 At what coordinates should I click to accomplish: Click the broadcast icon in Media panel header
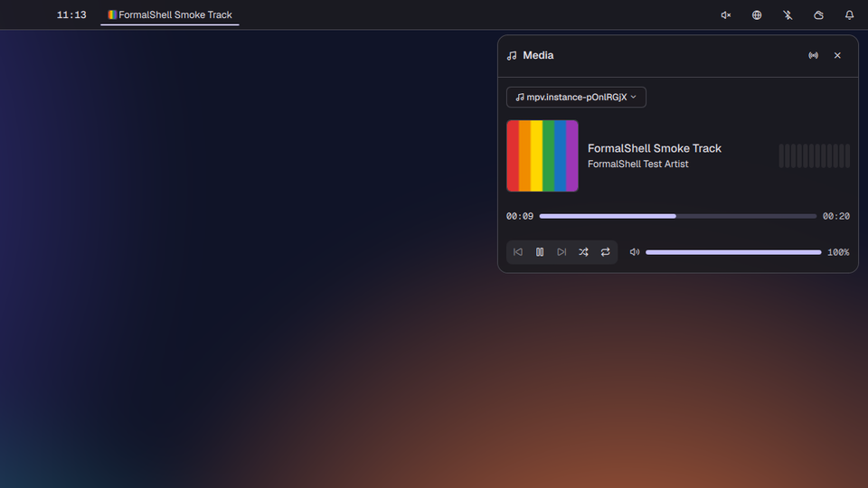pyautogui.click(x=813, y=55)
